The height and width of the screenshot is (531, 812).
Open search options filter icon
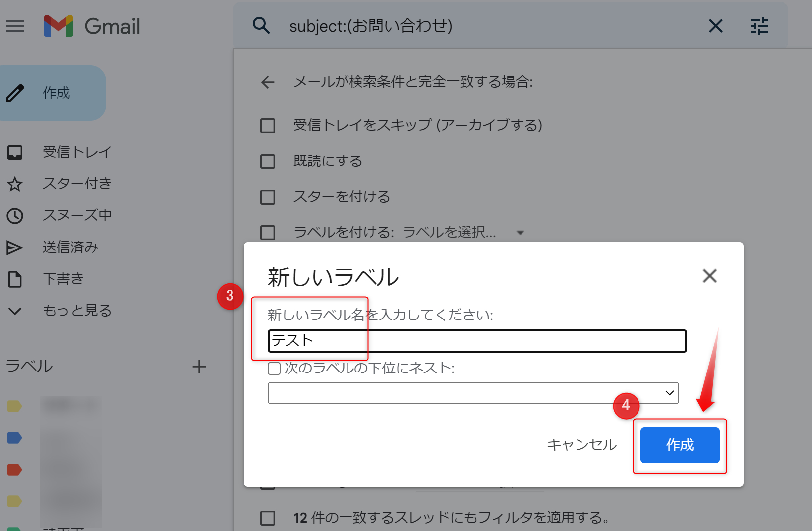click(759, 26)
